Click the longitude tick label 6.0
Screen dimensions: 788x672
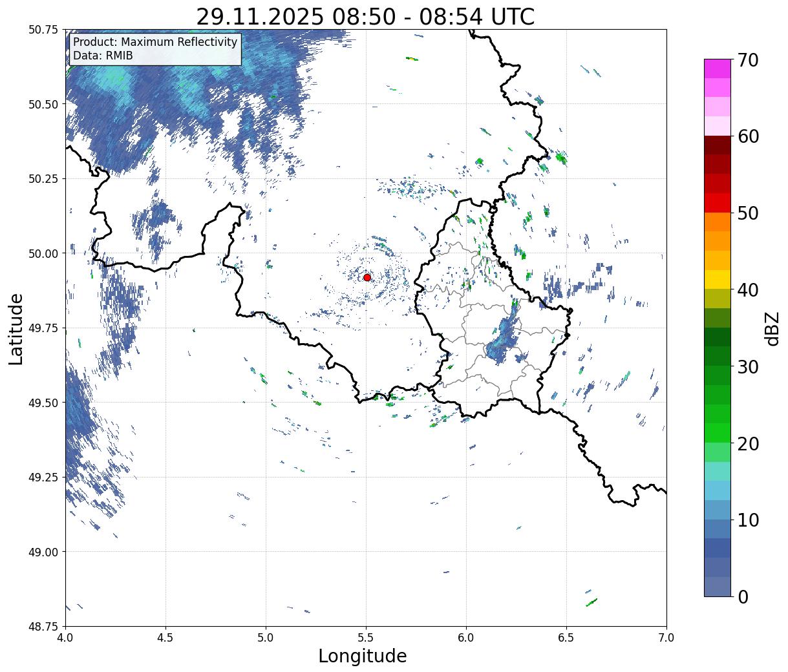[x=466, y=637]
